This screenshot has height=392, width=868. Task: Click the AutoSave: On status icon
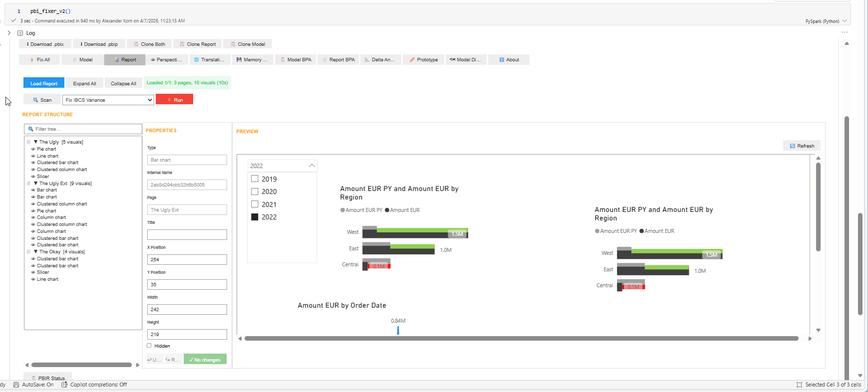pos(16,385)
